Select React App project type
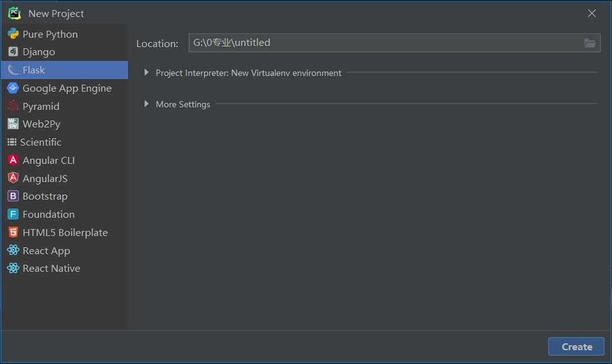The height and width of the screenshot is (364, 612). tap(64, 250)
